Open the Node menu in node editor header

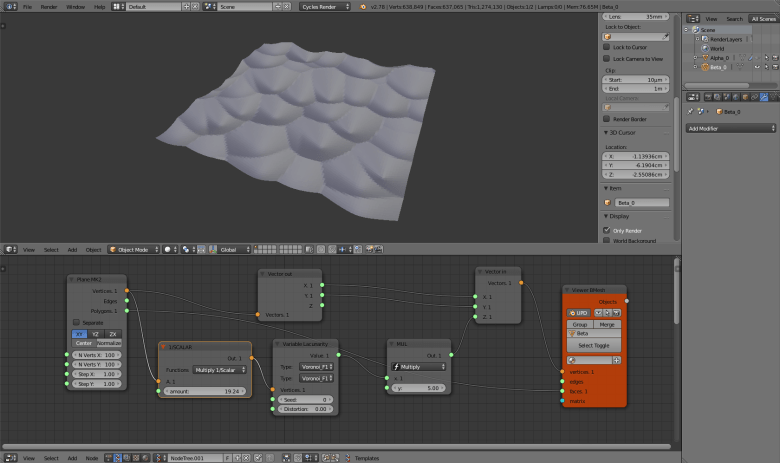coord(92,458)
